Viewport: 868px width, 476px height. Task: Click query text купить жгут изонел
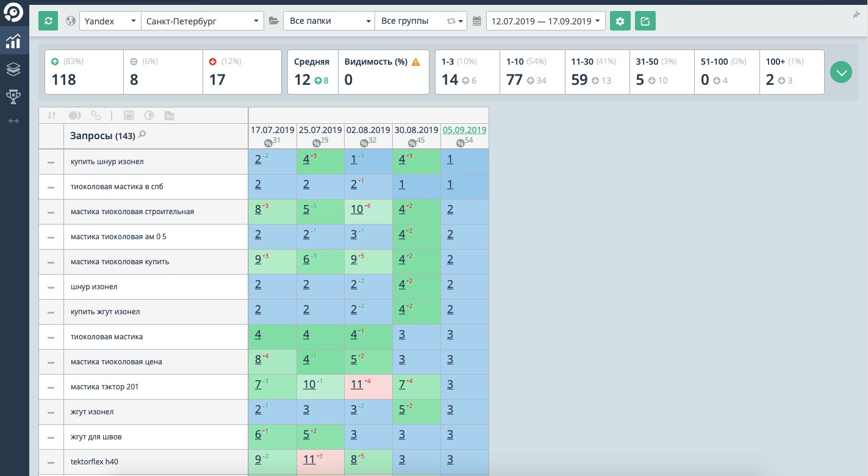[x=106, y=312]
